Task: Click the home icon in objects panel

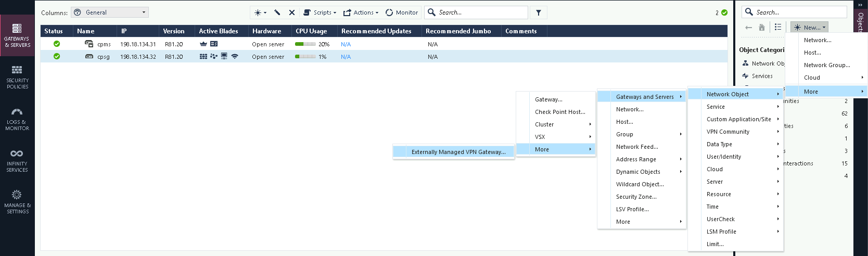Action: click(x=762, y=28)
